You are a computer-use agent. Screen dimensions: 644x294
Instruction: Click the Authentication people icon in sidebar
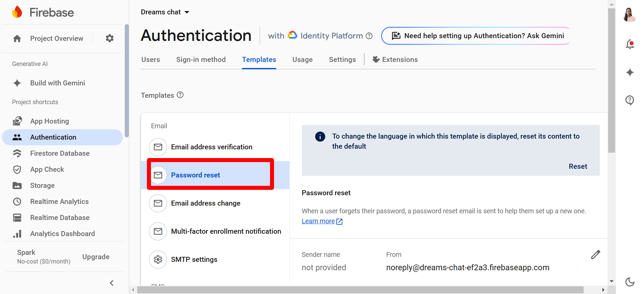tap(17, 137)
